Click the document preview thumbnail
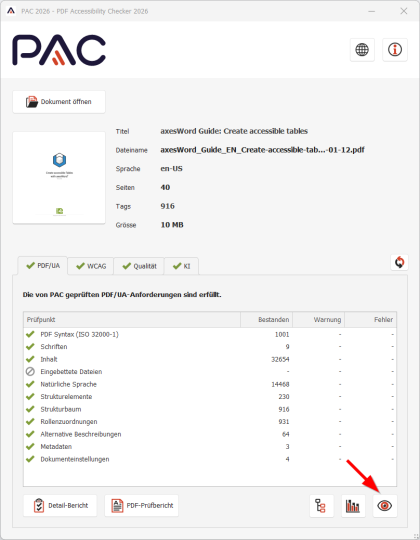This screenshot has height=540, width=420. click(x=59, y=178)
